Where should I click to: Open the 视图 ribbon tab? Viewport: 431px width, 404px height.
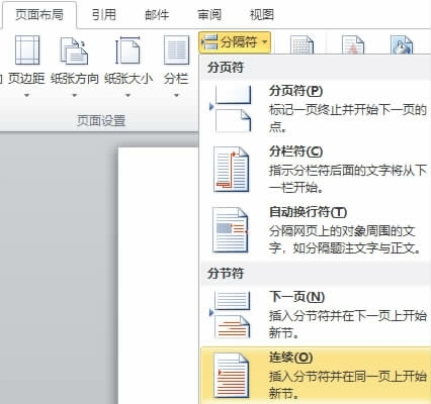coord(262,15)
